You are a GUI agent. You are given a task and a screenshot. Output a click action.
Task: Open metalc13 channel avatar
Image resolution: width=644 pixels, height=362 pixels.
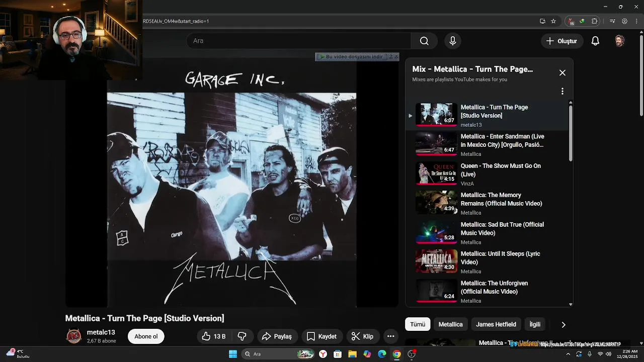click(74, 336)
